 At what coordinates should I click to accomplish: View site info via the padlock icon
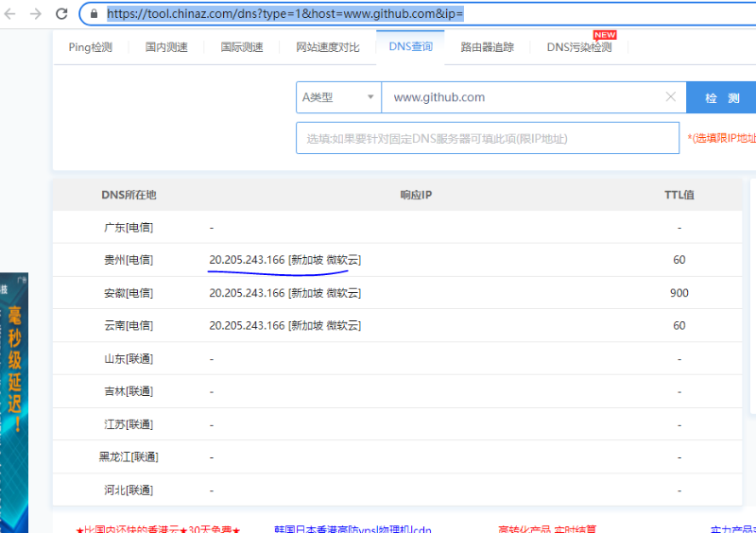(94, 13)
